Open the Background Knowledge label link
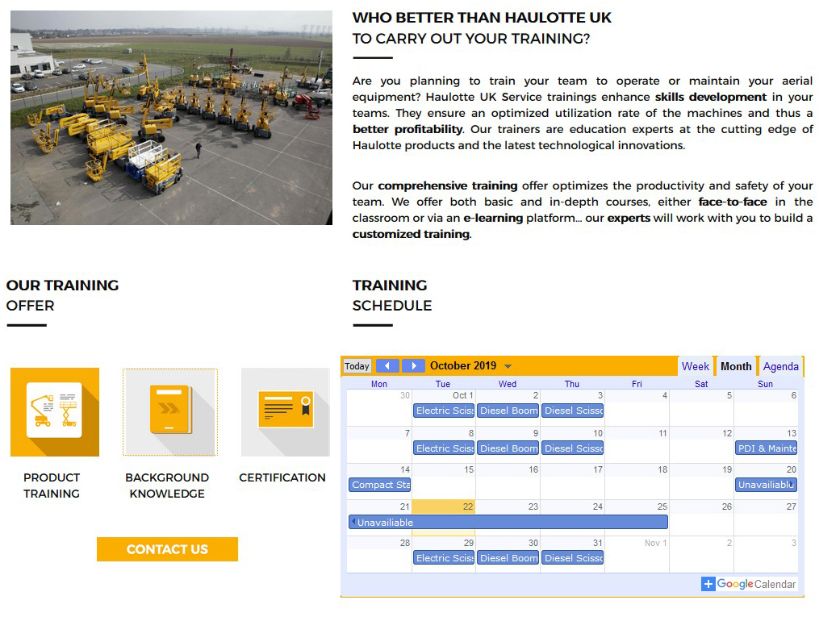 tap(167, 486)
